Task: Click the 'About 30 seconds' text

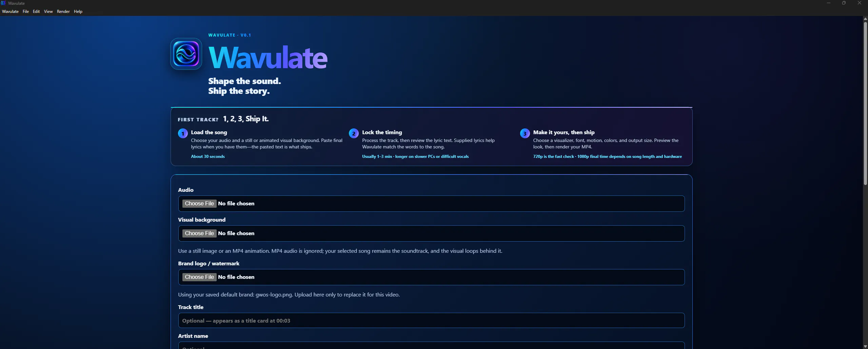Action: [208, 157]
